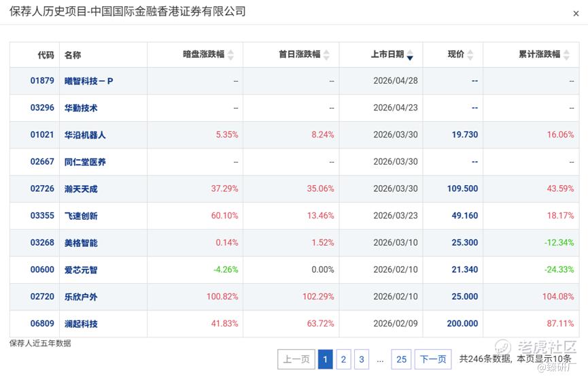This screenshot has height=381, width=588.
Task: Select cumulative change 16.06%
Action: point(560,135)
